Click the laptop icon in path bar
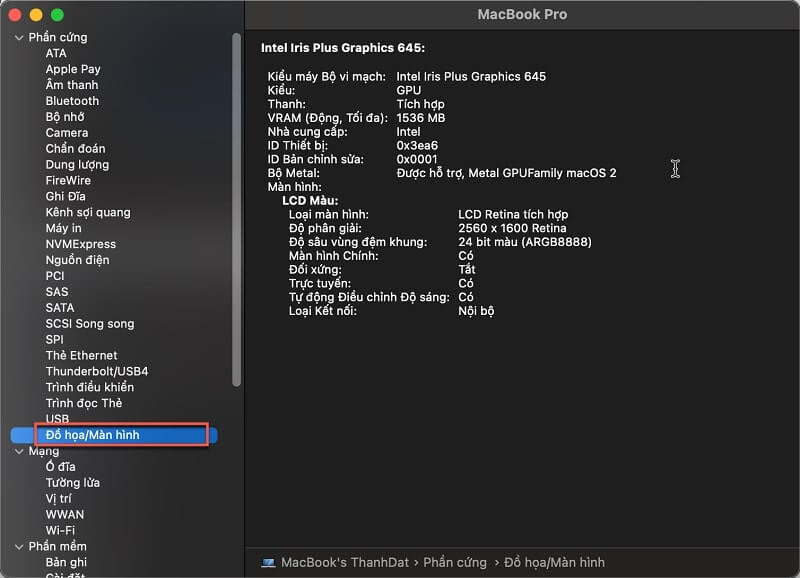800x578 pixels. click(x=268, y=563)
